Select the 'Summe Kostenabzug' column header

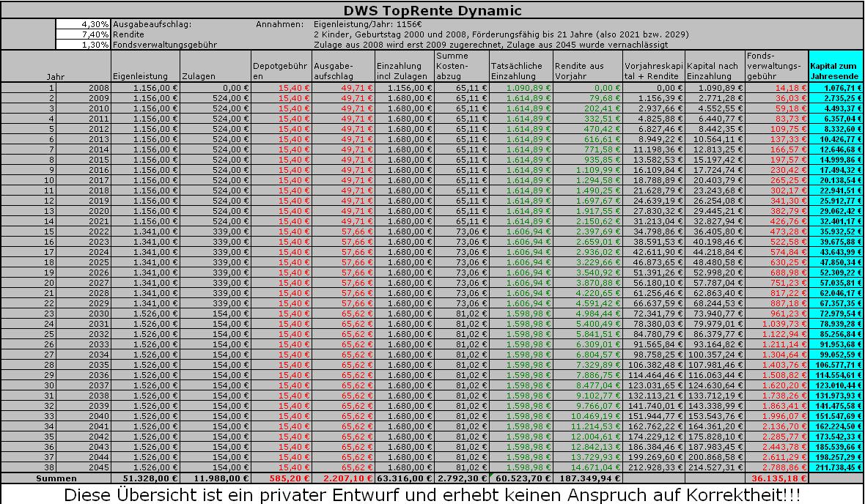[462, 67]
